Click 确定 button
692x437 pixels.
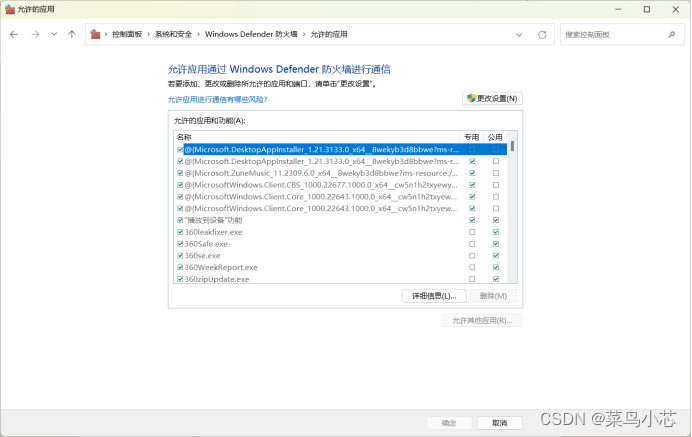(x=449, y=423)
